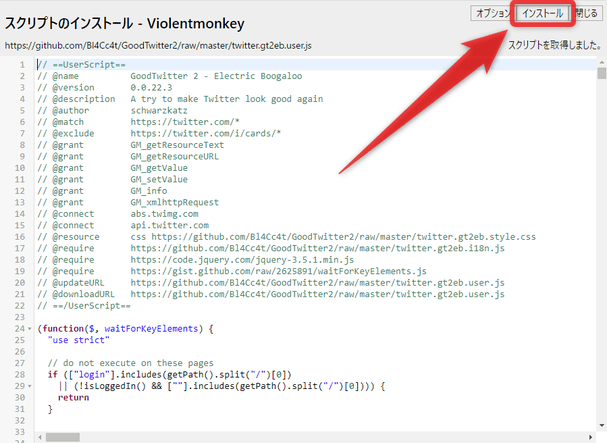Viewport: 607px width, 443px height.
Task: Click the horizontal scrollbar right arrow
Action: (591, 437)
